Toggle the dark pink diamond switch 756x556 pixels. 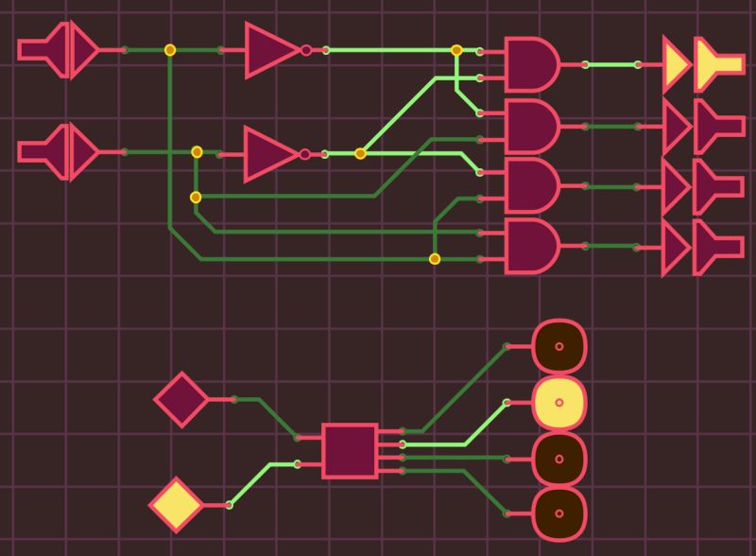[181, 399]
